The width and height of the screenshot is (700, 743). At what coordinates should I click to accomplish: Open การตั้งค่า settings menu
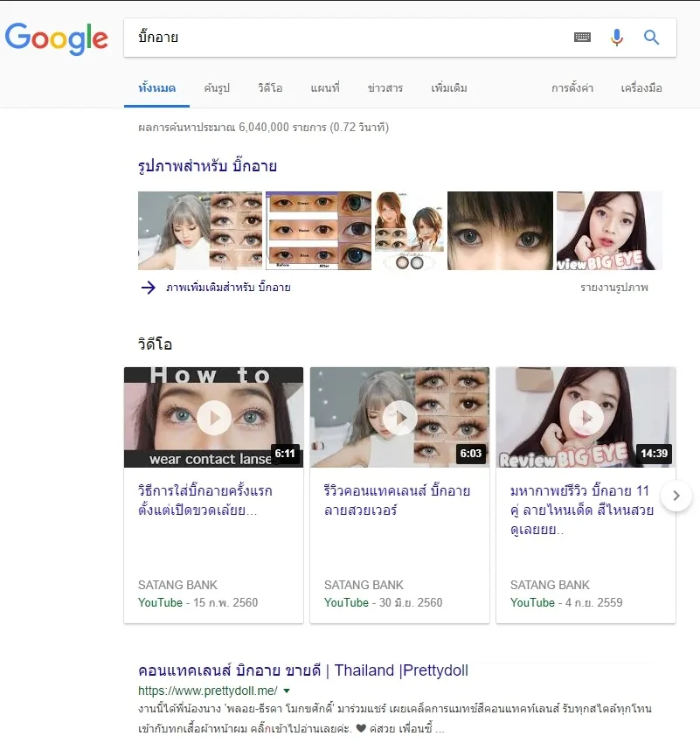(572, 88)
